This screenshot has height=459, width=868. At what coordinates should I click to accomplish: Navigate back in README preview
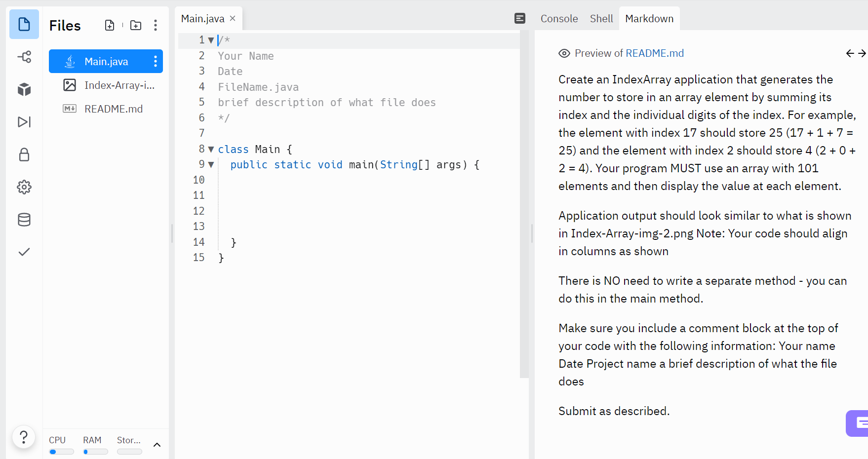click(850, 53)
